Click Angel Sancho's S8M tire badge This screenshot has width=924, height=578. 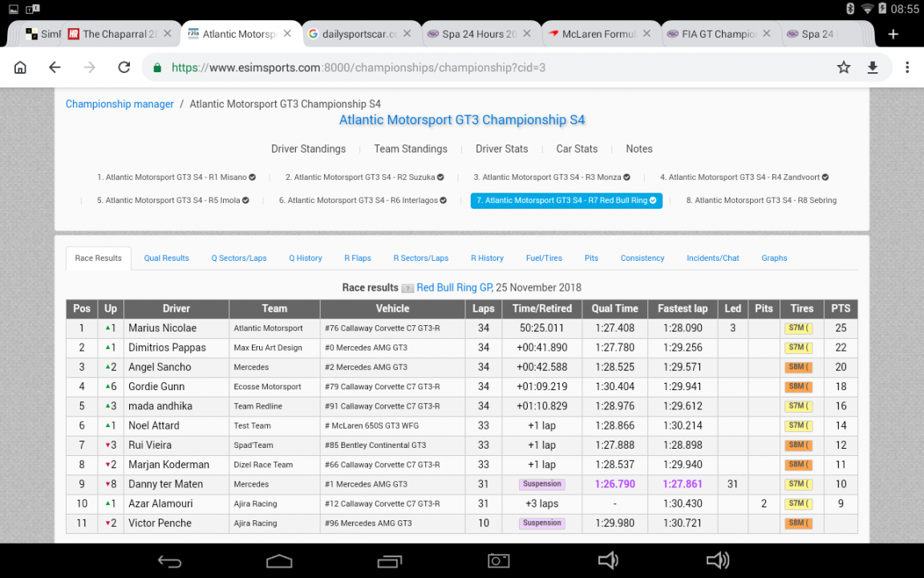(798, 368)
